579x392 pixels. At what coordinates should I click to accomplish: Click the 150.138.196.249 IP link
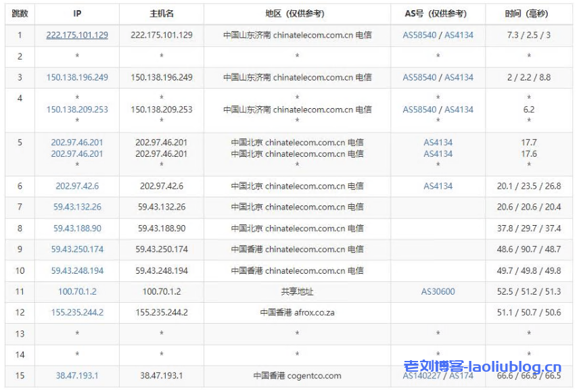[x=77, y=78]
